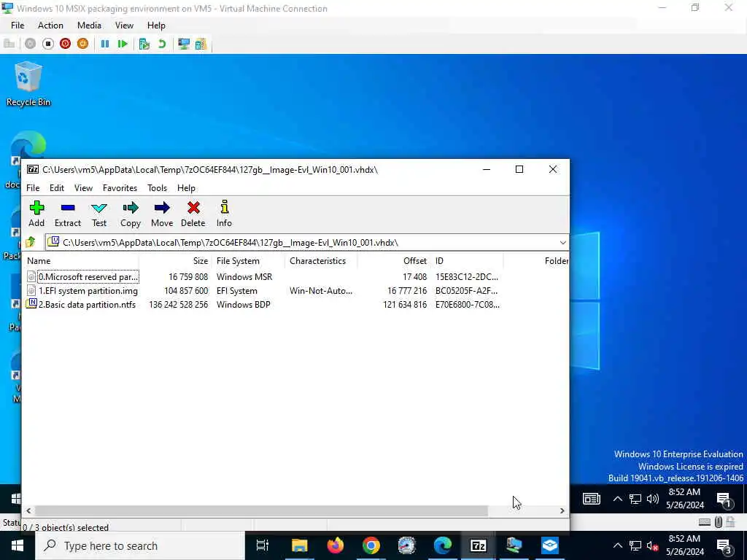Click the last Hyper-V toolbar icon
Screen dimensions: 747x560
pos(201,44)
